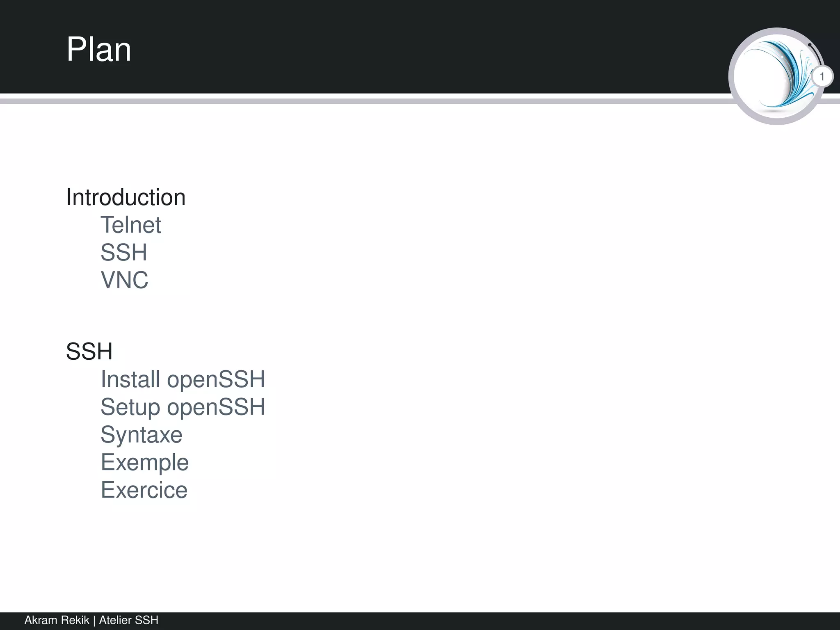Click Install openSSH item
Image resolution: width=840 pixels, height=630 pixels.
183,379
